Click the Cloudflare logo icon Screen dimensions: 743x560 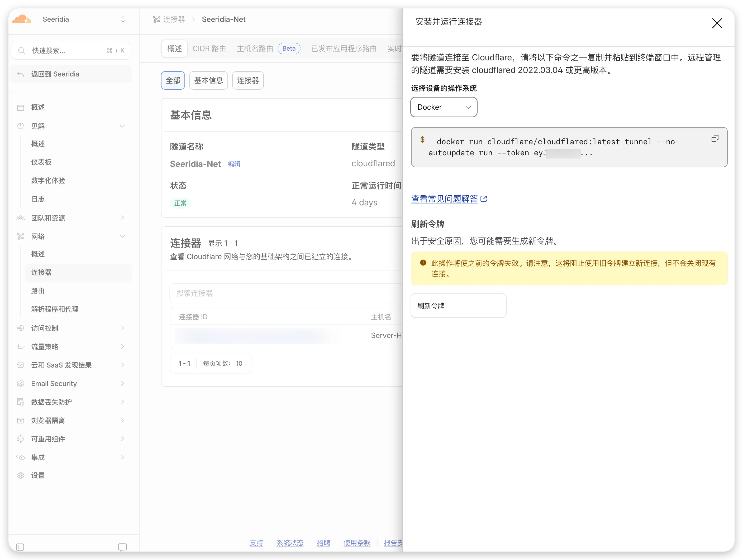(x=21, y=19)
